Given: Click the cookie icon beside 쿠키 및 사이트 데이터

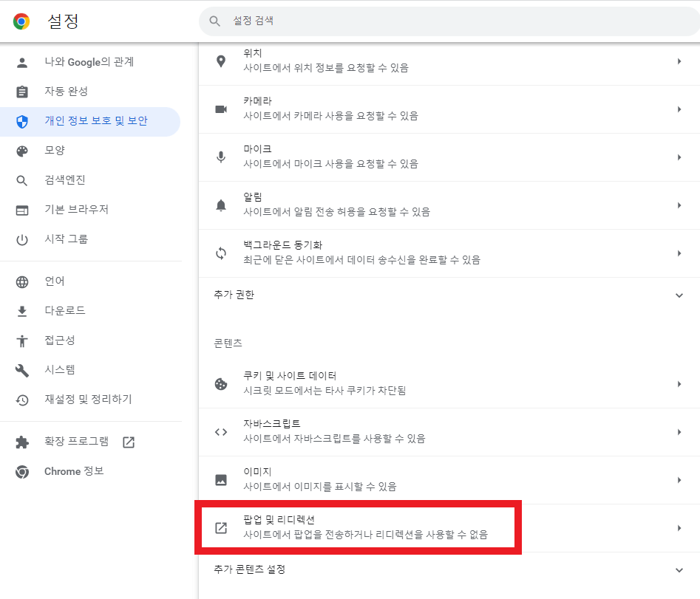Looking at the screenshot, I should [220, 383].
